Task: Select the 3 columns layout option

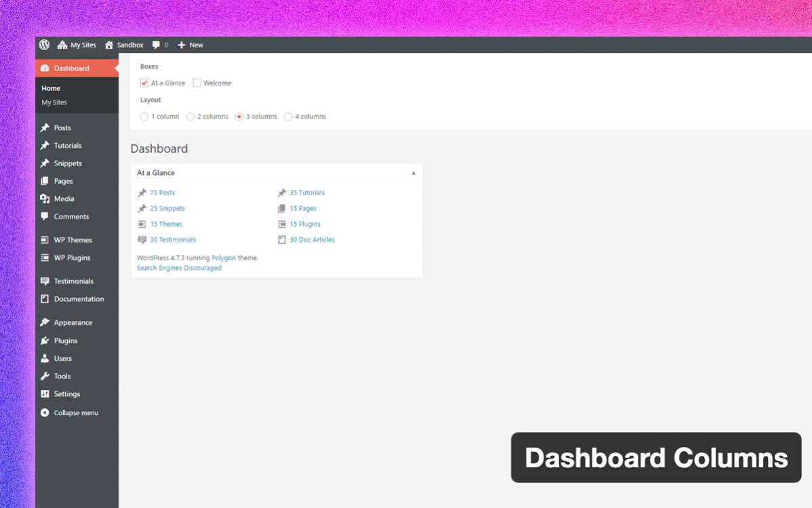Action: (x=239, y=117)
